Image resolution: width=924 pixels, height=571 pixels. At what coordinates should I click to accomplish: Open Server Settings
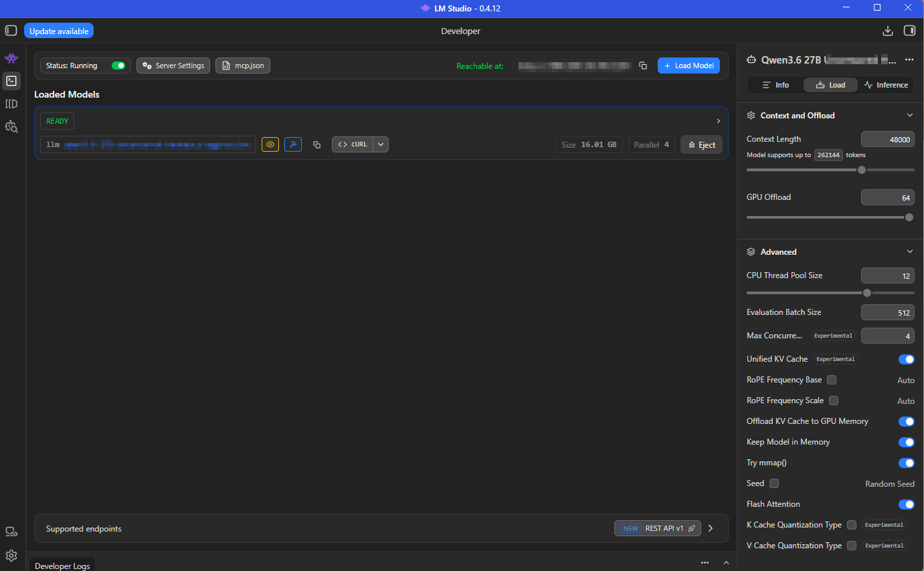[x=173, y=66]
